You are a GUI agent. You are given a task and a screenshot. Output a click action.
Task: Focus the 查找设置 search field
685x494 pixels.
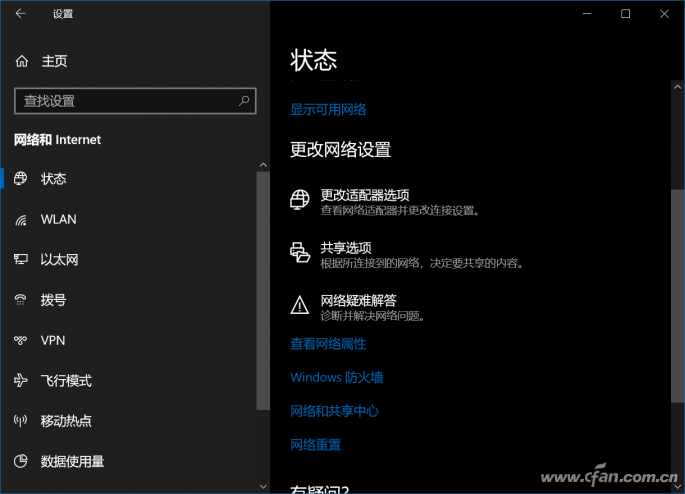coord(135,101)
